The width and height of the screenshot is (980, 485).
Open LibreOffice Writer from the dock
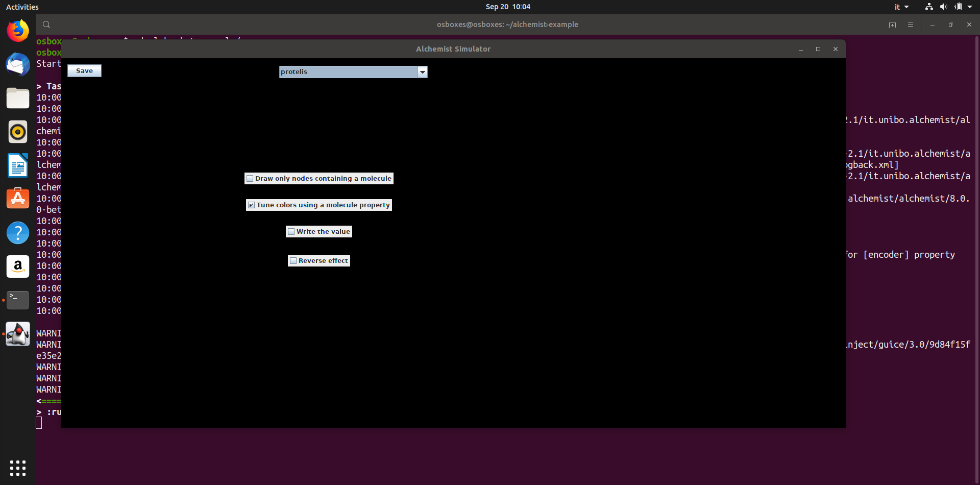coord(18,165)
